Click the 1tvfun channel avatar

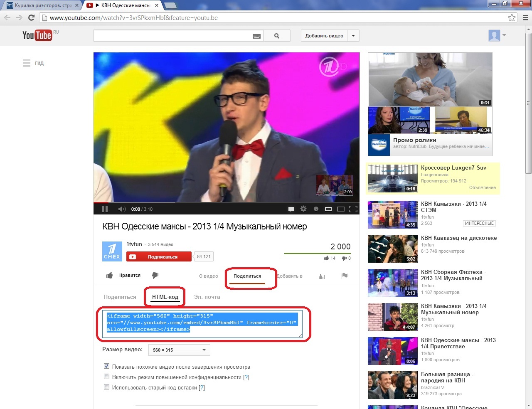click(112, 251)
